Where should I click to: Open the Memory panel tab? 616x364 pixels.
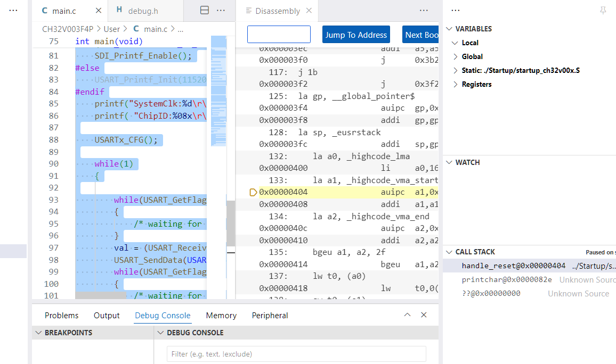(x=221, y=316)
